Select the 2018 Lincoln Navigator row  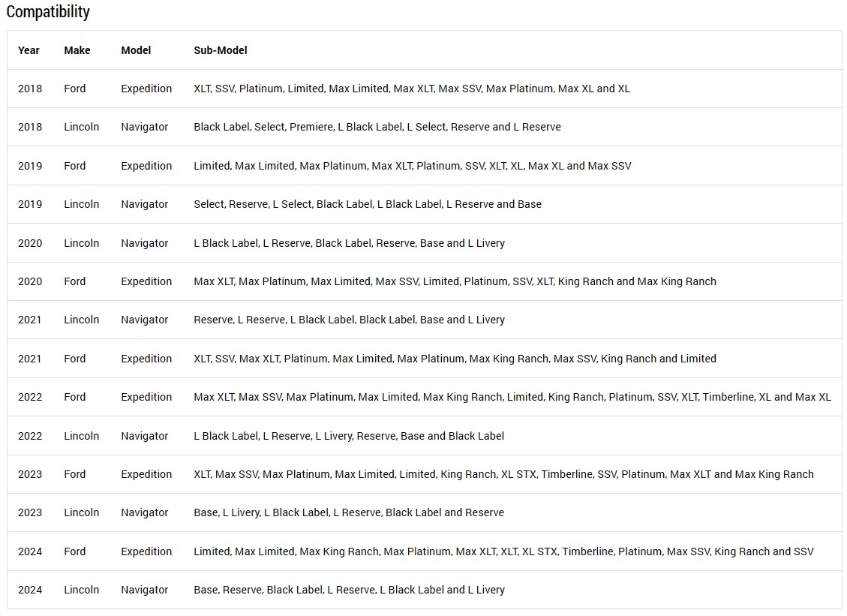pyautogui.click(x=424, y=127)
